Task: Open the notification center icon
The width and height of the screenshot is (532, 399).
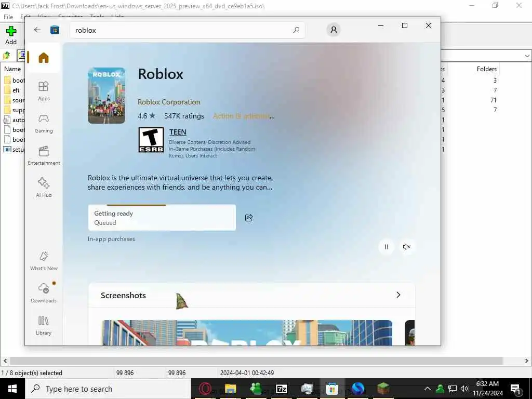Action: [516, 389]
